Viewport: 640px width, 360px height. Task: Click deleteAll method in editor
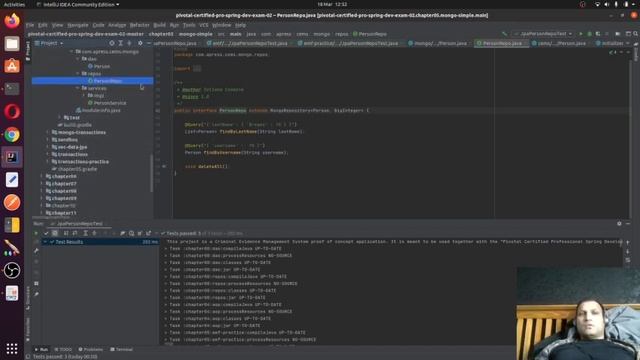point(211,167)
